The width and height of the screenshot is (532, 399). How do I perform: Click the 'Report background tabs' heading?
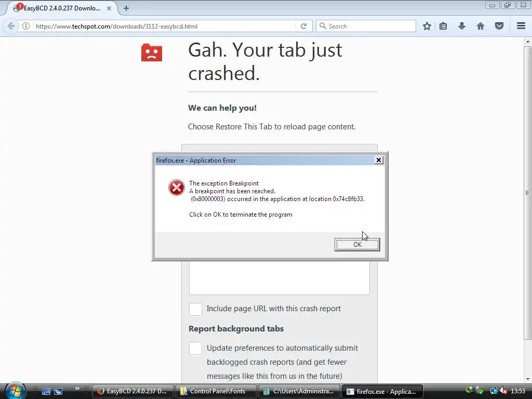(x=236, y=329)
